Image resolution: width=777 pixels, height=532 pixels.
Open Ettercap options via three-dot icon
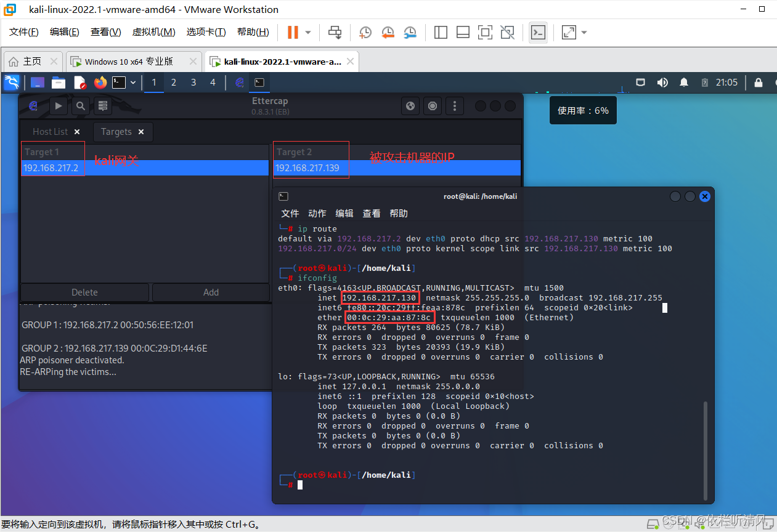(454, 105)
